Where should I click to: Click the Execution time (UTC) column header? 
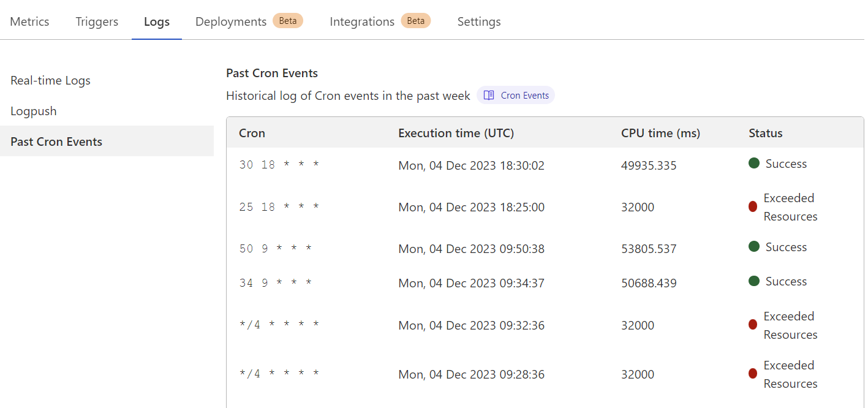[456, 133]
